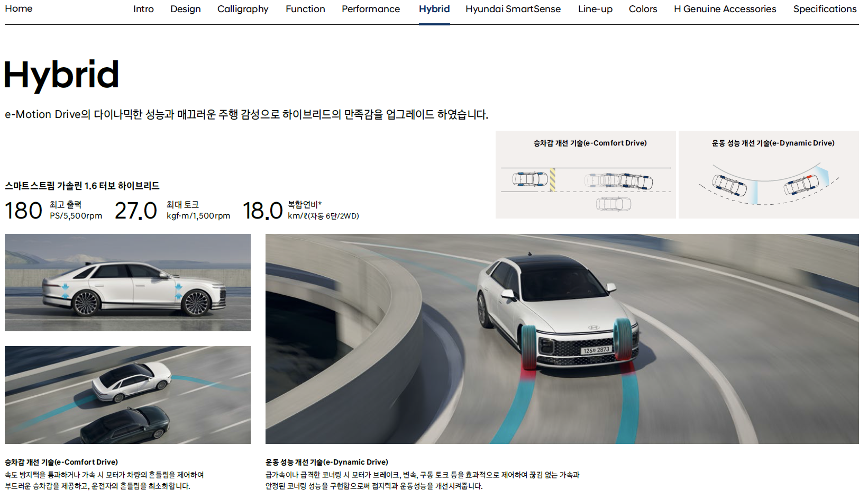The width and height of the screenshot is (868, 499).
Task: Navigate to the Performance tab
Action: (x=371, y=9)
